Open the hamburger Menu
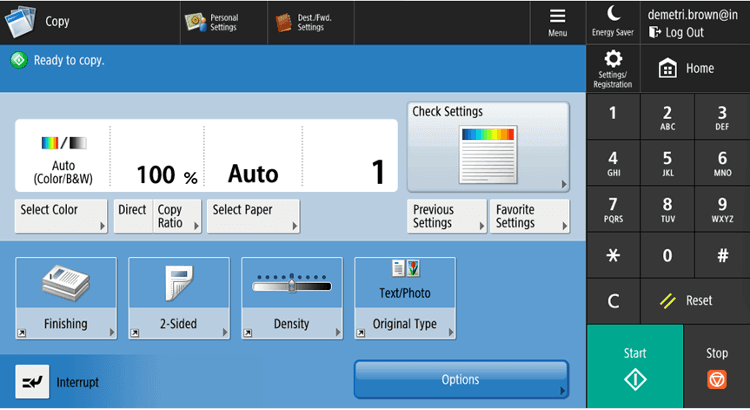Image resolution: width=750 pixels, height=410 pixels. click(x=558, y=21)
